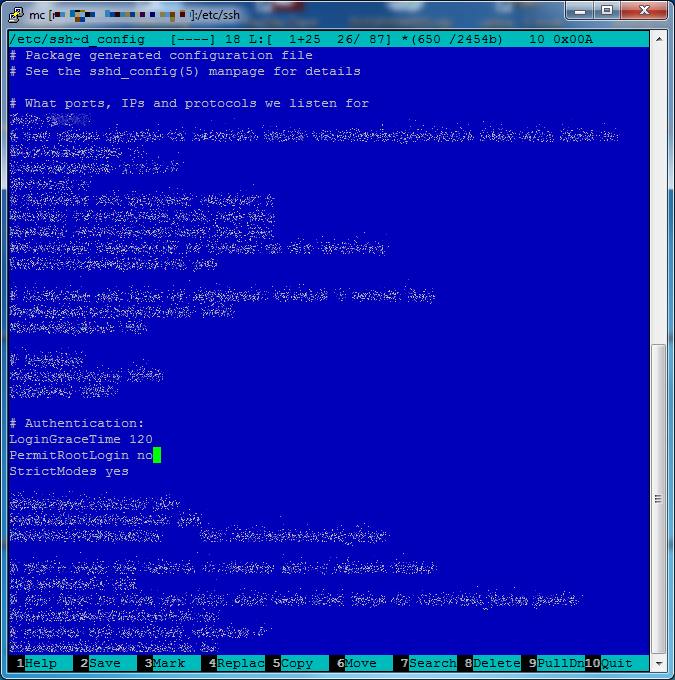Image resolution: width=675 pixels, height=680 pixels.
Task: Minimize the mc terminal window
Action: pos(580,11)
